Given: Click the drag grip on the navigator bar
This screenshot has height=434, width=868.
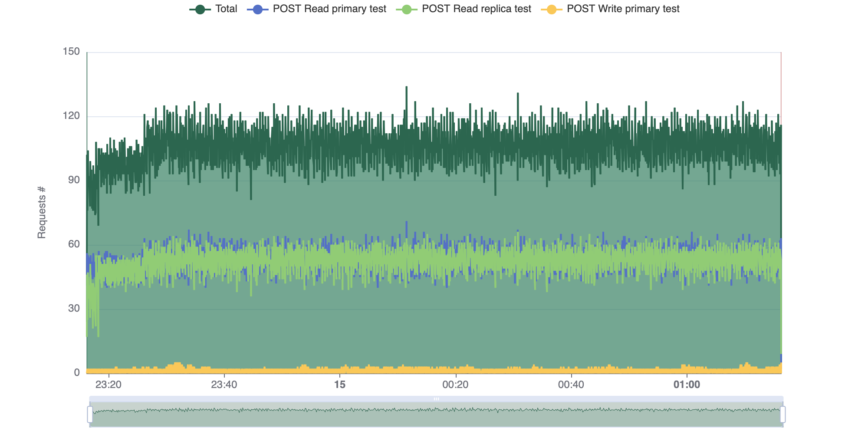Looking at the screenshot, I should 436,398.
